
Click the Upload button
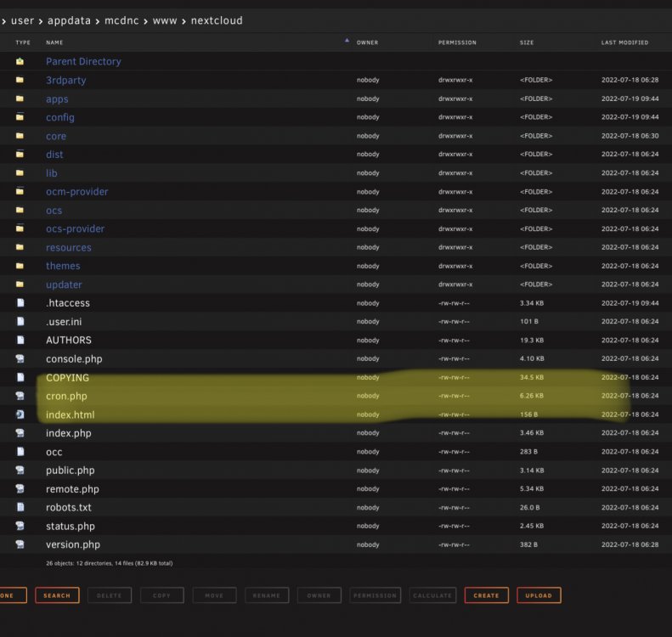pos(539,595)
